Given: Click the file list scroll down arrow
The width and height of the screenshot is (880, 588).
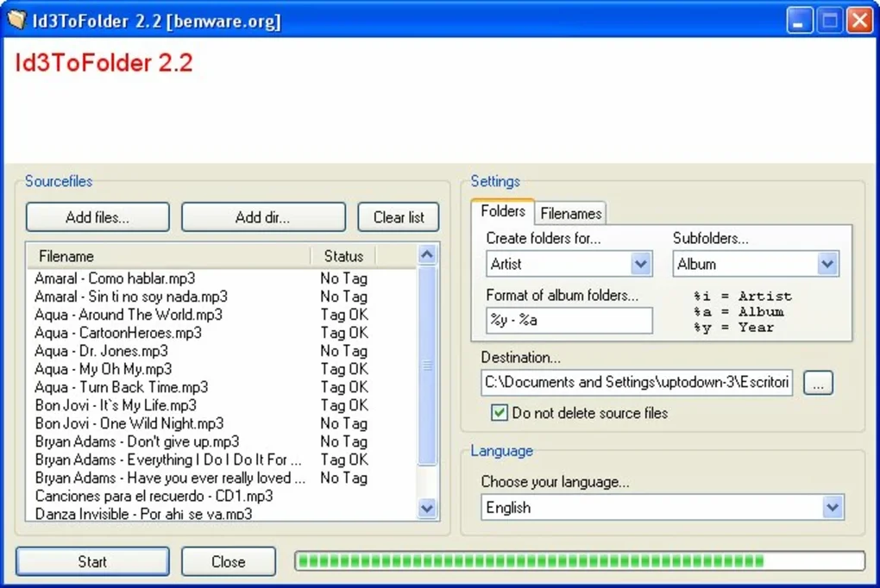Looking at the screenshot, I should (428, 509).
